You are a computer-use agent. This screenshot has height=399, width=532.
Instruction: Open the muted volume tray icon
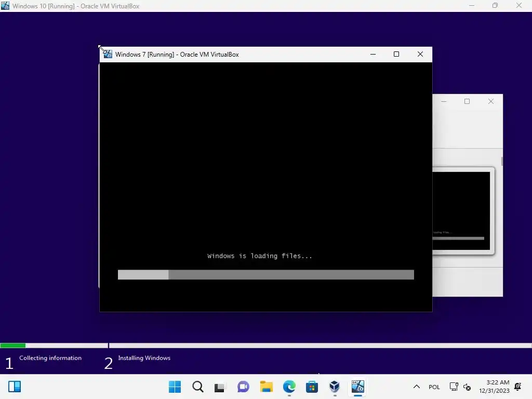coord(467,387)
